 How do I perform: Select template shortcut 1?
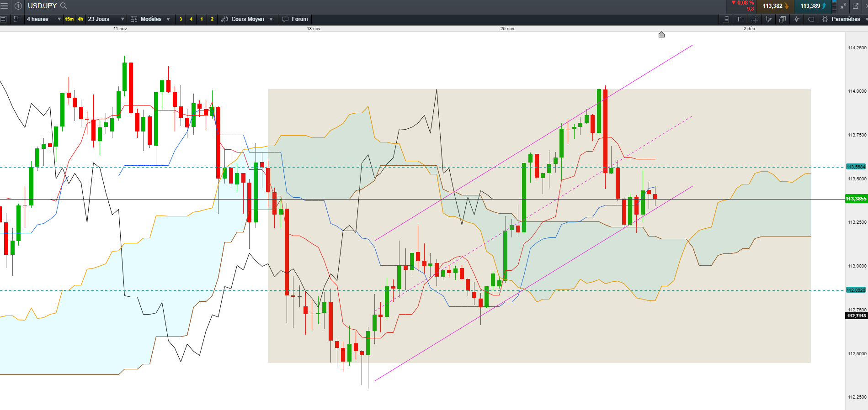tap(202, 19)
